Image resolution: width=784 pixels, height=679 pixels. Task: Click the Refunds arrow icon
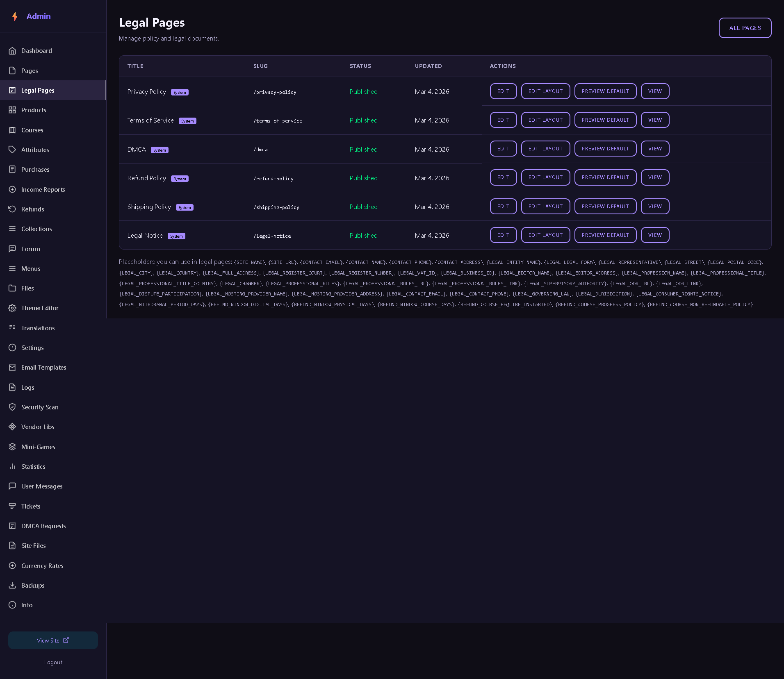click(12, 209)
